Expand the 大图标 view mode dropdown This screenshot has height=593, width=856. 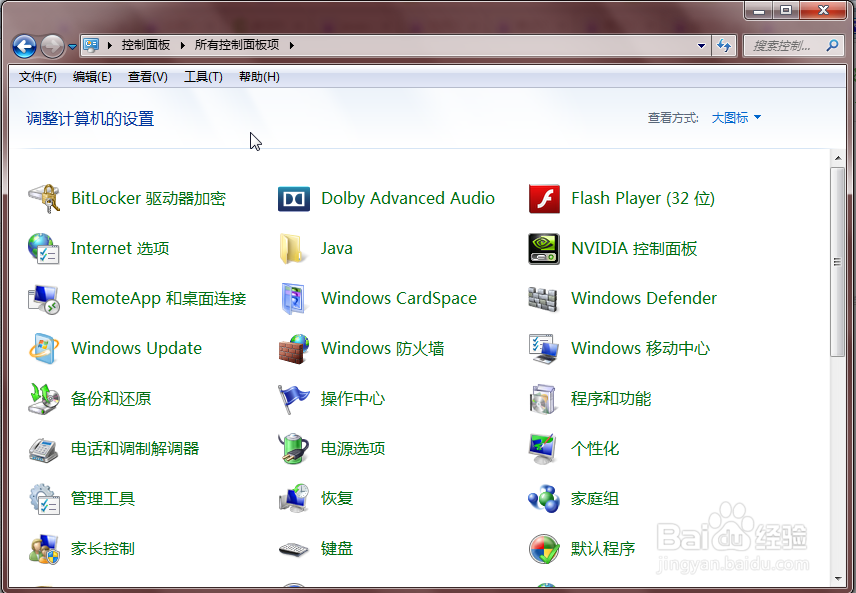(x=736, y=117)
